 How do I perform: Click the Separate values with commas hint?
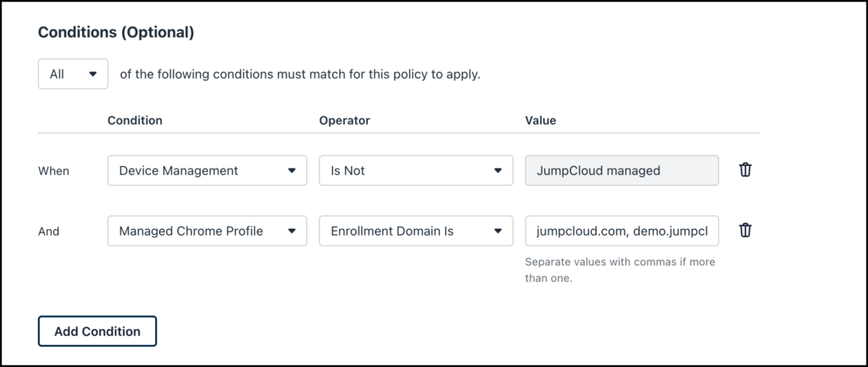[620, 270]
